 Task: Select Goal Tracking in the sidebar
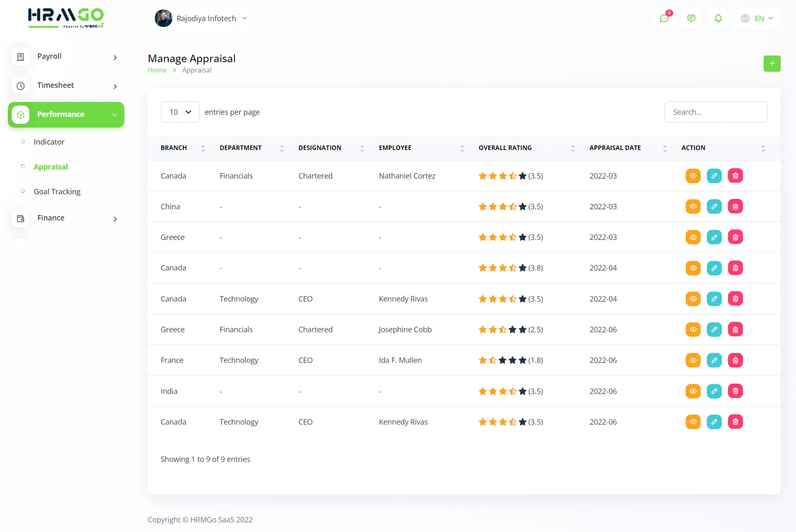57,191
